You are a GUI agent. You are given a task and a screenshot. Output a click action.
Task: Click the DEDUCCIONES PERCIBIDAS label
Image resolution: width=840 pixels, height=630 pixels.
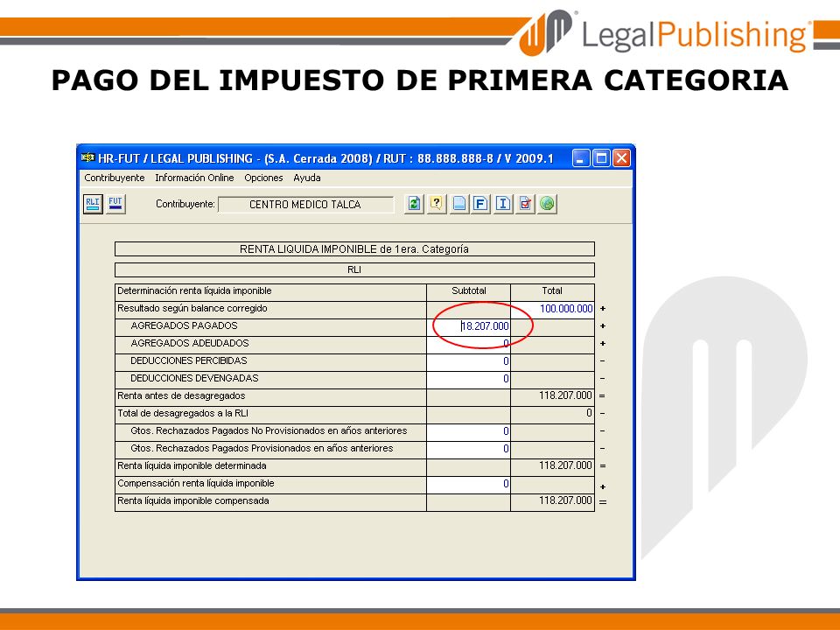click(189, 361)
